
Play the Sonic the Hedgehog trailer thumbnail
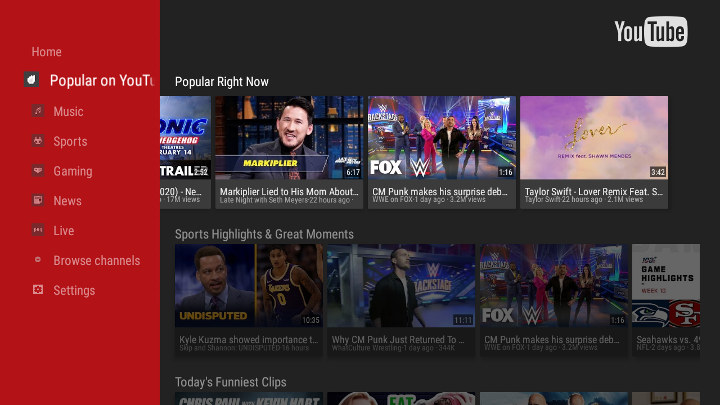coord(186,138)
